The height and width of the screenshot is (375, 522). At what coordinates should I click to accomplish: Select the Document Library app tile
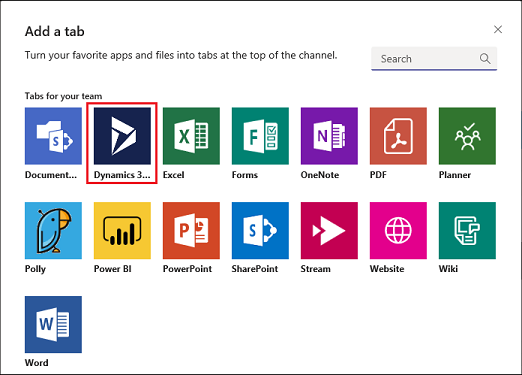point(53,136)
